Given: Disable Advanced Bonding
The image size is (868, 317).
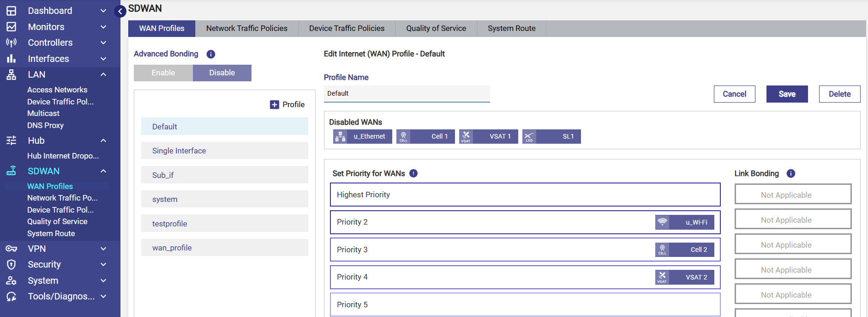Looking at the screenshot, I should click(x=222, y=73).
